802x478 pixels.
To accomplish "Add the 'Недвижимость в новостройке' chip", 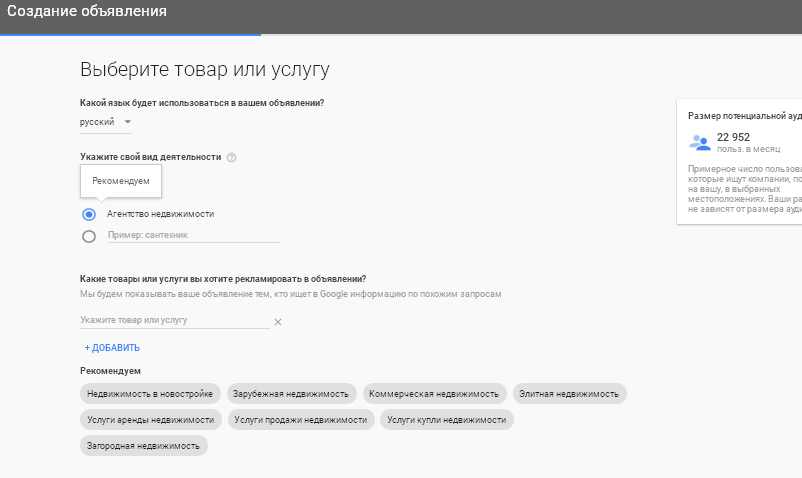I will click(150, 394).
